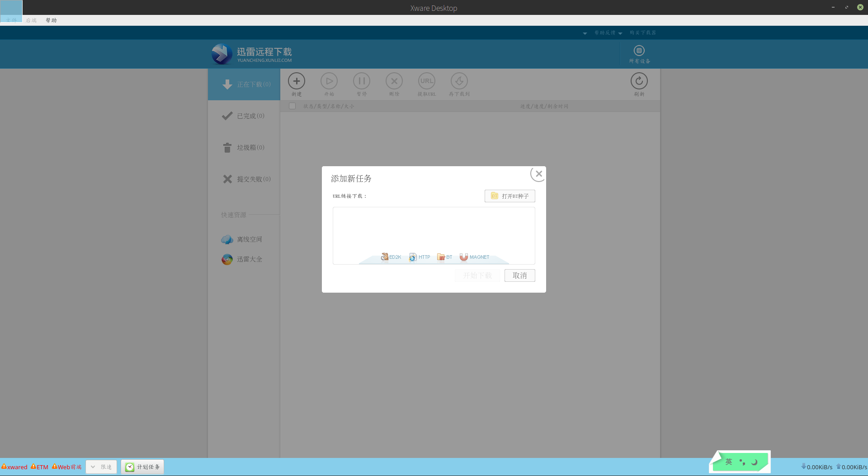Enable the 限速 speed limit toggle
Screen dimensions: 868x476
tap(101, 467)
